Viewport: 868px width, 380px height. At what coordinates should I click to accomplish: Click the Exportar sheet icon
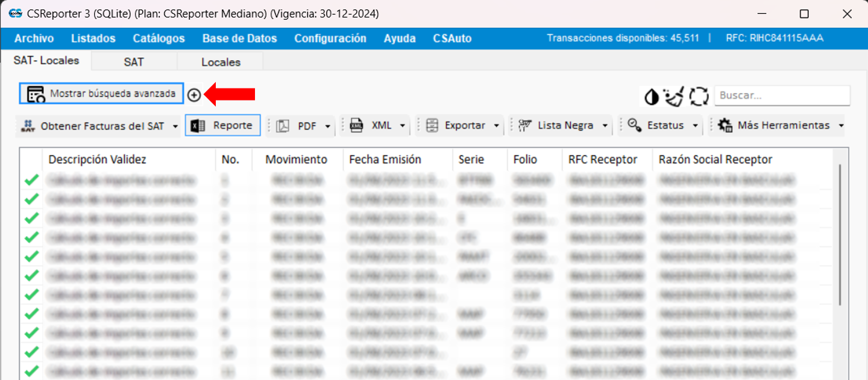click(x=432, y=125)
